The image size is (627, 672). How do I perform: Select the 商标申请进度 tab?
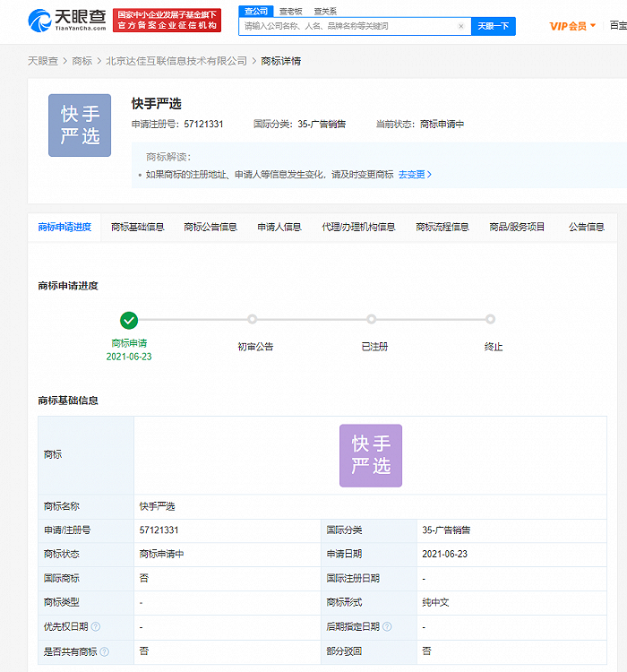tap(64, 228)
